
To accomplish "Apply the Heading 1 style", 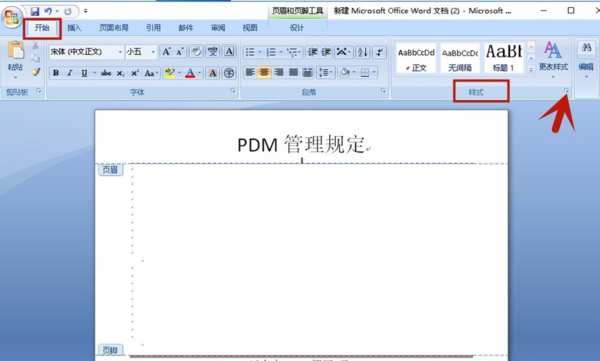I will point(504,58).
